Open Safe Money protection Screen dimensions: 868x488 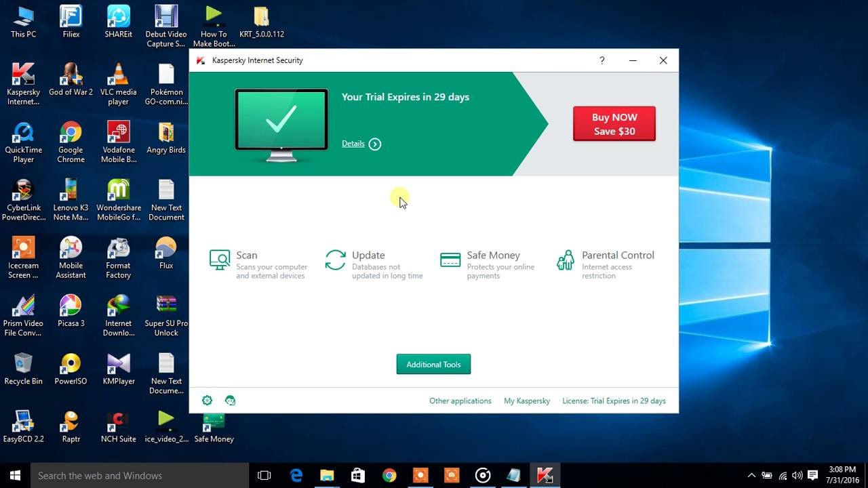488,264
